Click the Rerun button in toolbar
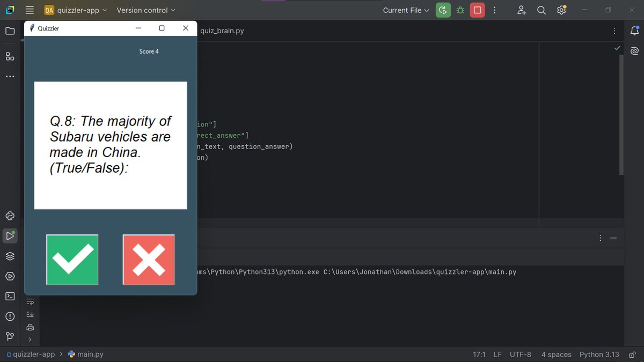 (x=443, y=10)
